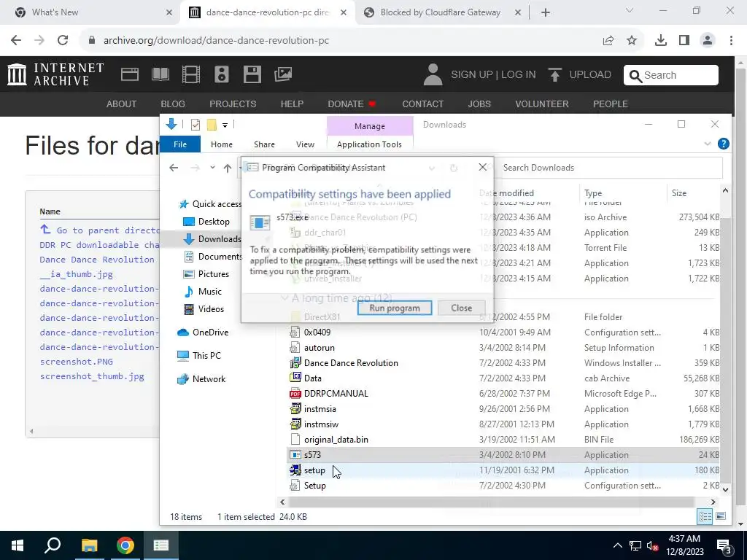Click Chrome's share page icon
747x560 pixels.
click(x=608, y=41)
